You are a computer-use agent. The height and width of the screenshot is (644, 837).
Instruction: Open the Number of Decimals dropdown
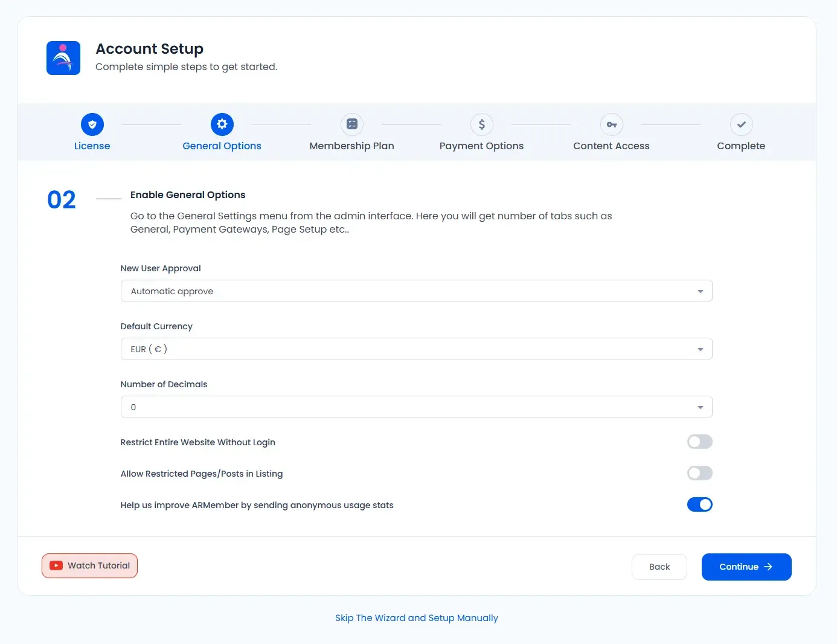(x=416, y=407)
